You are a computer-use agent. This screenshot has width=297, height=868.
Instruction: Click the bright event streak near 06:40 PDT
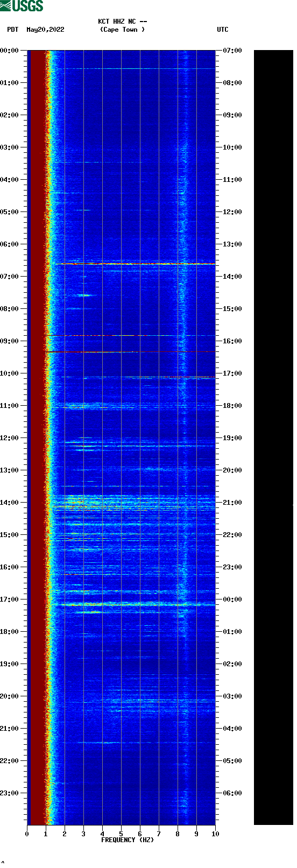pos(136,264)
